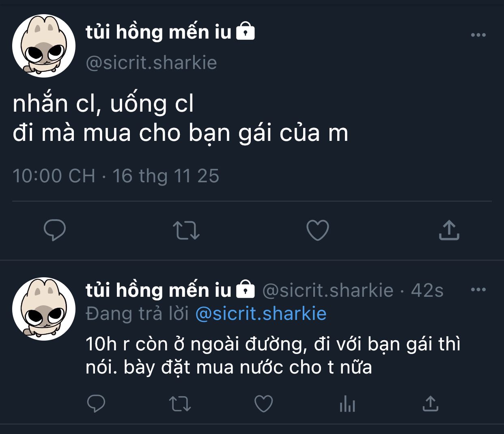
Task: Open the reply tweet text
Action: pos(273,356)
